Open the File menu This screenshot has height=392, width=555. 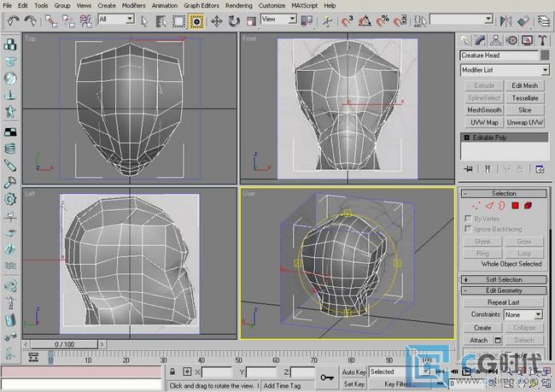(7, 5)
